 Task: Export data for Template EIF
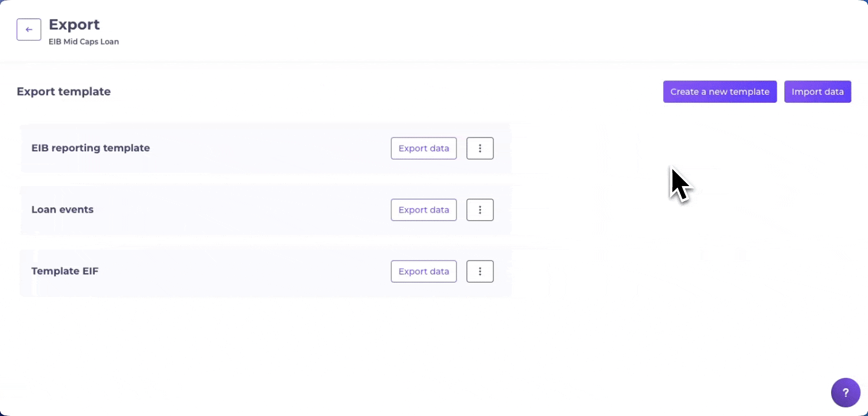(x=424, y=271)
